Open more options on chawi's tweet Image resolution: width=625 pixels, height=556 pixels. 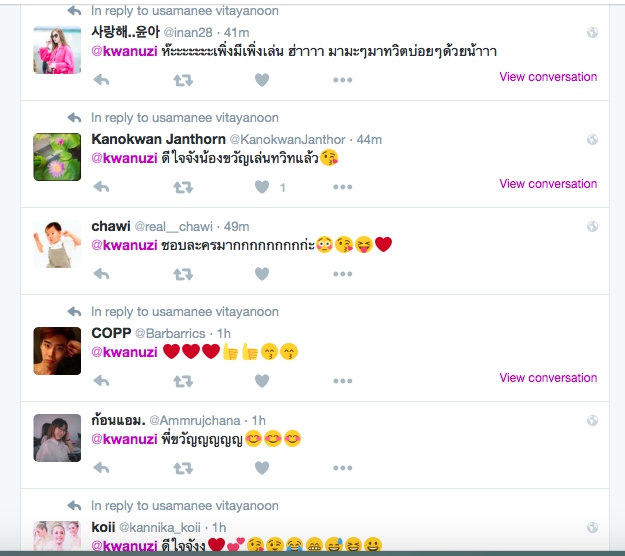click(x=342, y=274)
